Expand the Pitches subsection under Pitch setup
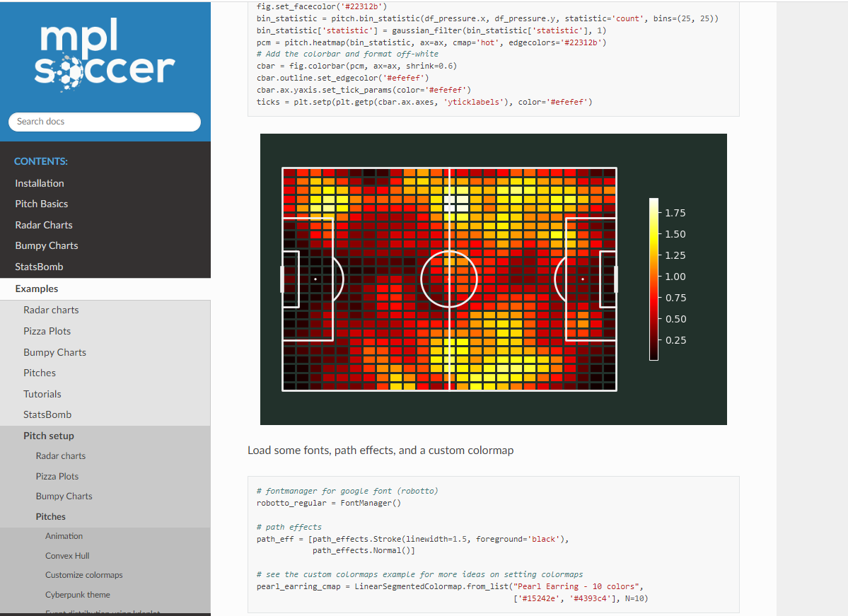Viewport: 848px width, 616px height. click(x=51, y=517)
